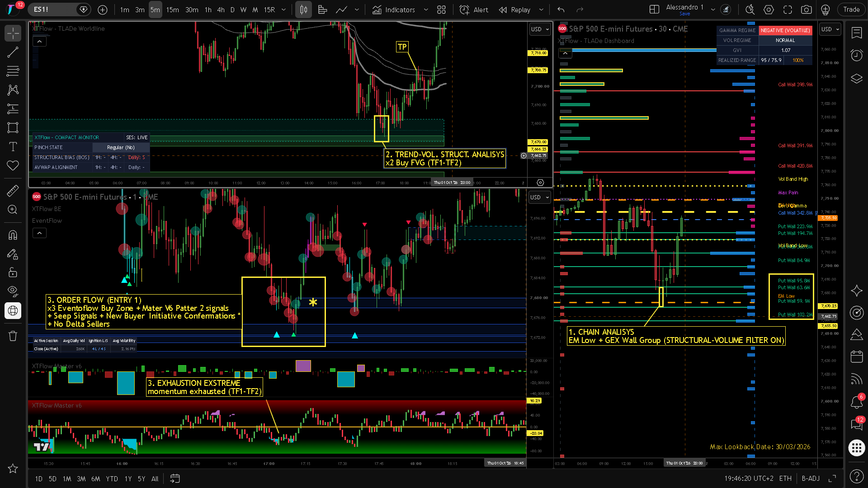Click the 19:46:20 UTC+2 timezone clock
868x488 pixels.
[x=749, y=479]
